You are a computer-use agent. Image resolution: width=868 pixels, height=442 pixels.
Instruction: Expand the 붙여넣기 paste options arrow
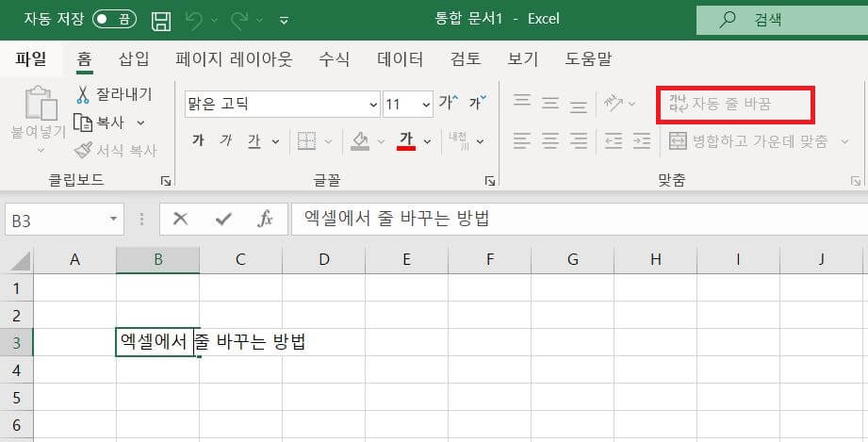pos(41,150)
